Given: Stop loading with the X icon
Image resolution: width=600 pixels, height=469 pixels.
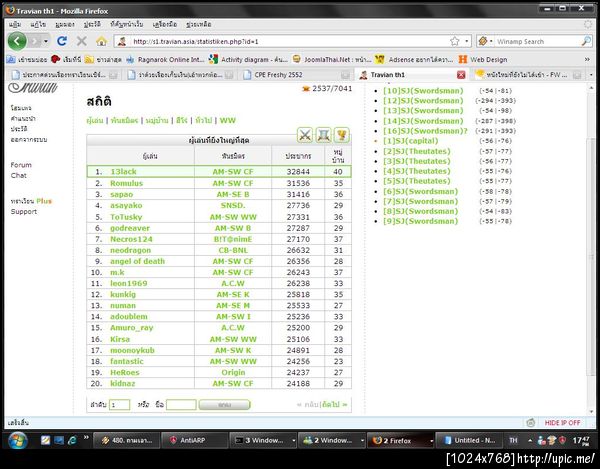Looking at the screenshot, I should [82, 41].
